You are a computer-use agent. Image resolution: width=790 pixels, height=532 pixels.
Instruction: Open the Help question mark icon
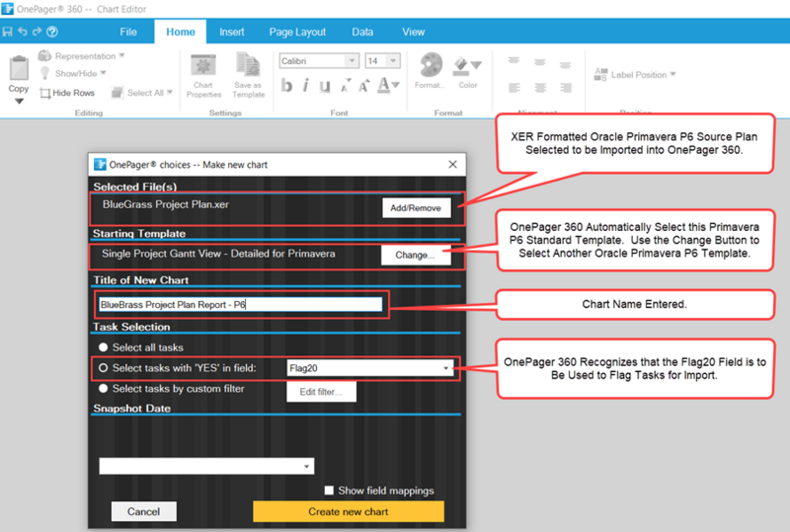coord(52,32)
